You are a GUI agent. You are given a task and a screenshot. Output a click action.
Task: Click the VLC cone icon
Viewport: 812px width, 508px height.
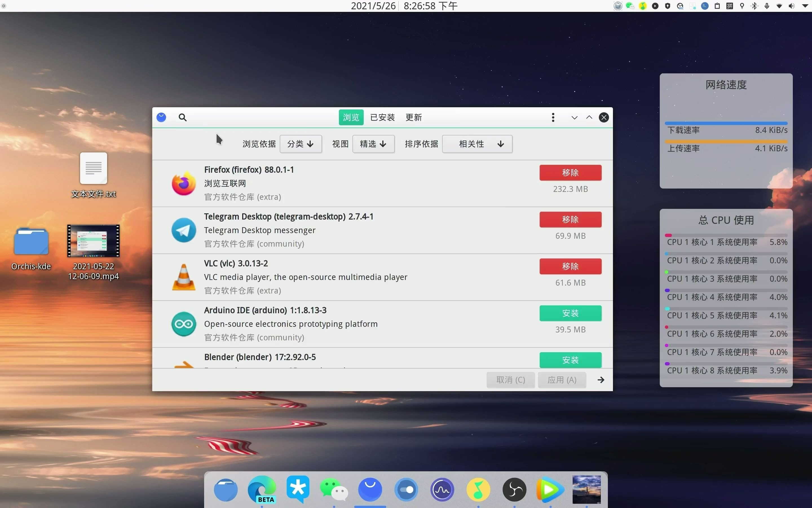184,277
